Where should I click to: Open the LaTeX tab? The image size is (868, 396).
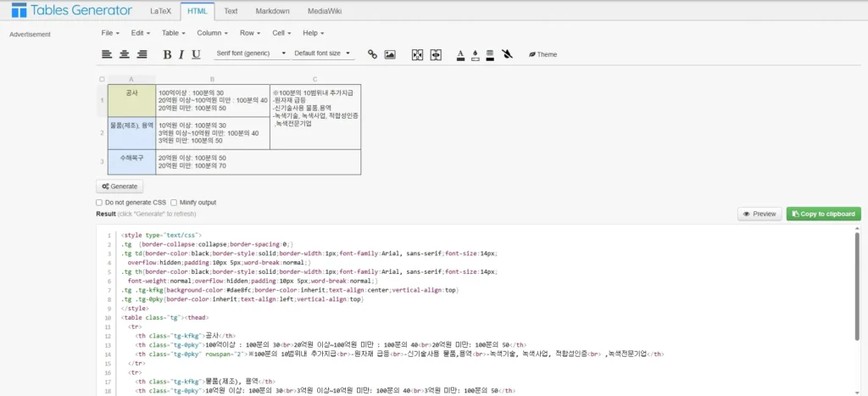(x=159, y=11)
